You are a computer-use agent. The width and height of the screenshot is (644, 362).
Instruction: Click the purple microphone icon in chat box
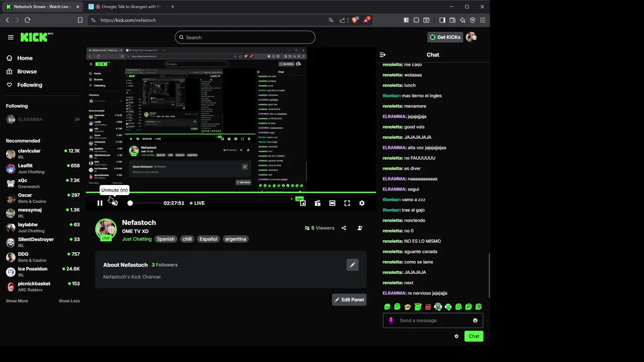pyautogui.click(x=391, y=320)
